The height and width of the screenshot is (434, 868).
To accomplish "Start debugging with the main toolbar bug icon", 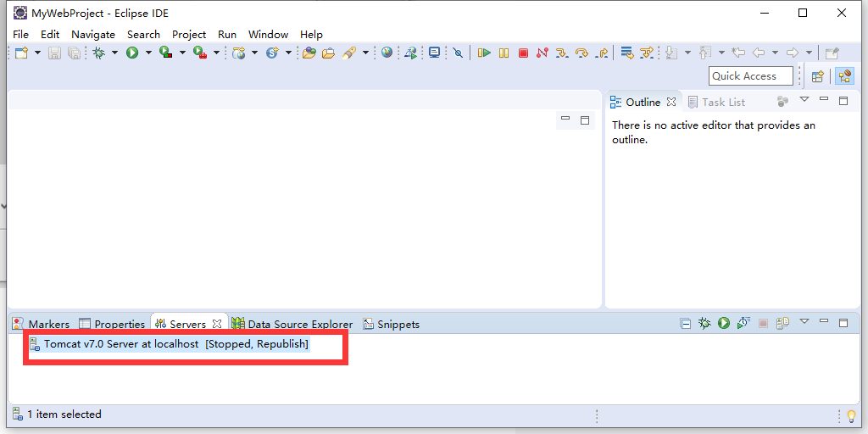I will (99, 53).
